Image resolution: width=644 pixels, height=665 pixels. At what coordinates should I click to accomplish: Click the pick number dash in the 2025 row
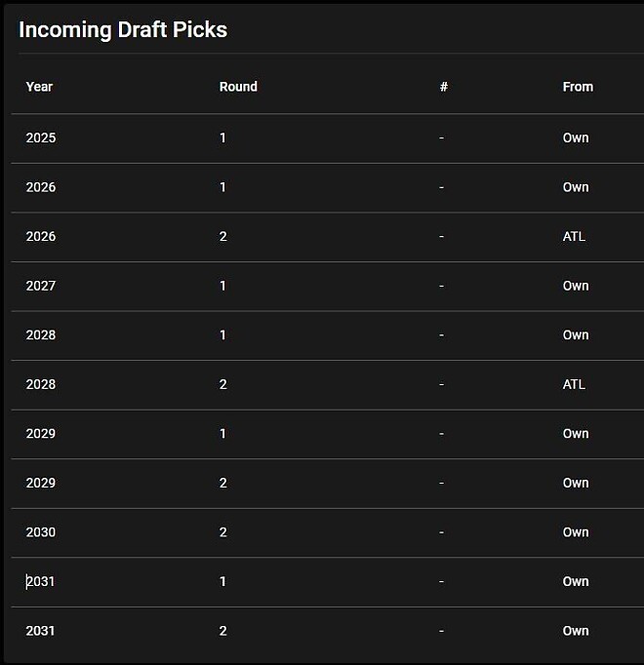click(441, 137)
